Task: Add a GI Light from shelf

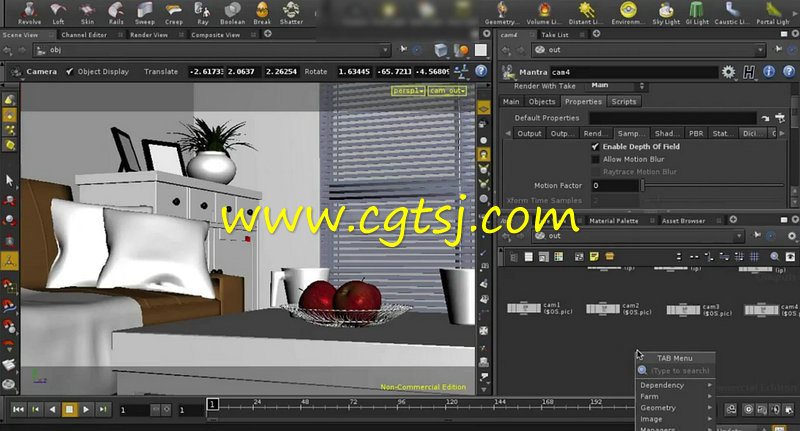Action: coord(697,13)
